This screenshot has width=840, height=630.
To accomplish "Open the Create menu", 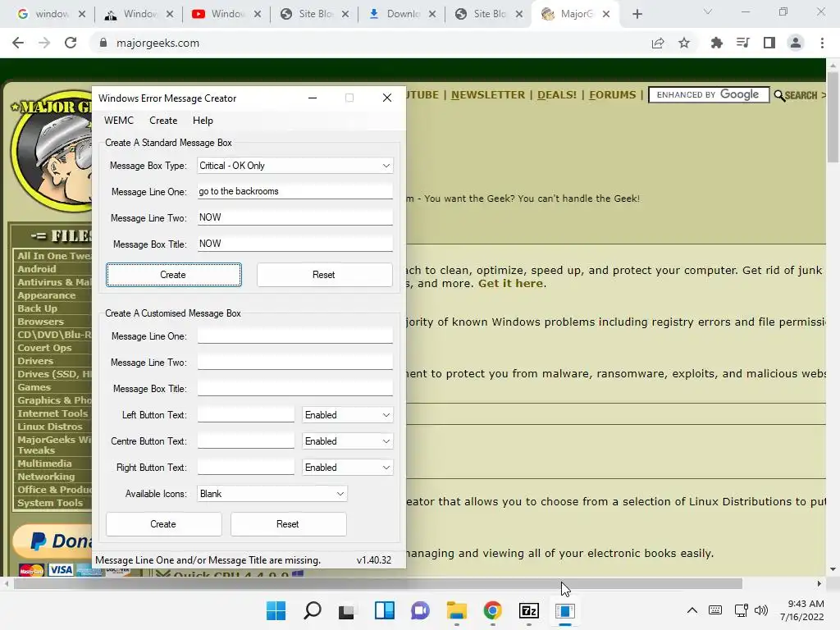I will 163,121.
